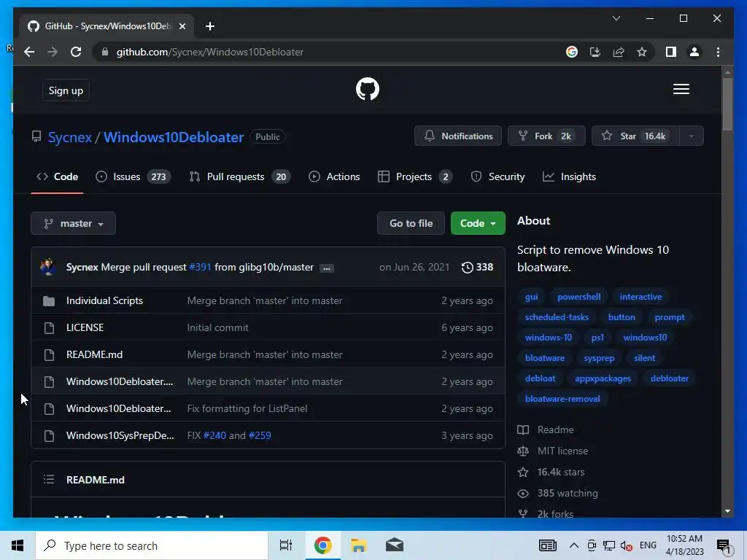Open the Windows10Debloater repository link
747x560 pixels.
coord(174,137)
